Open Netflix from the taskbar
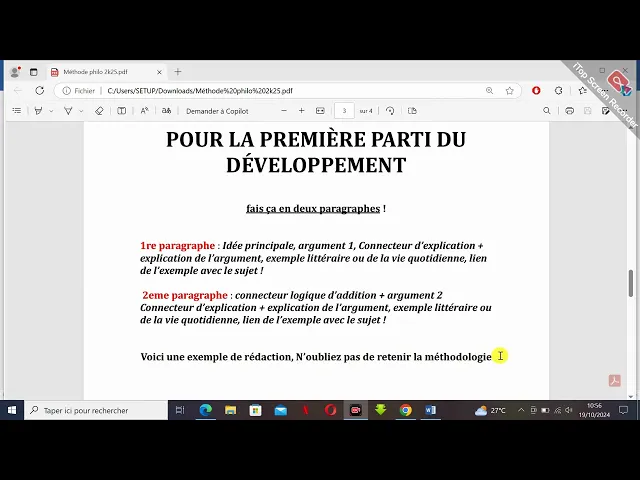This screenshot has width=640, height=480. [x=305, y=410]
